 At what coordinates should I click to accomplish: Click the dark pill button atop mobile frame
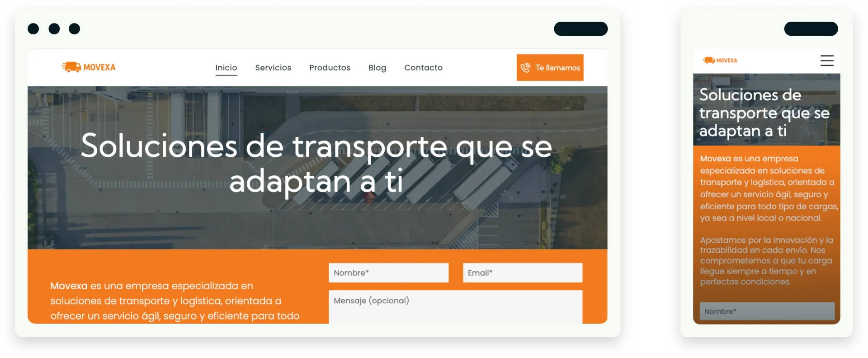tap(811, 28)
